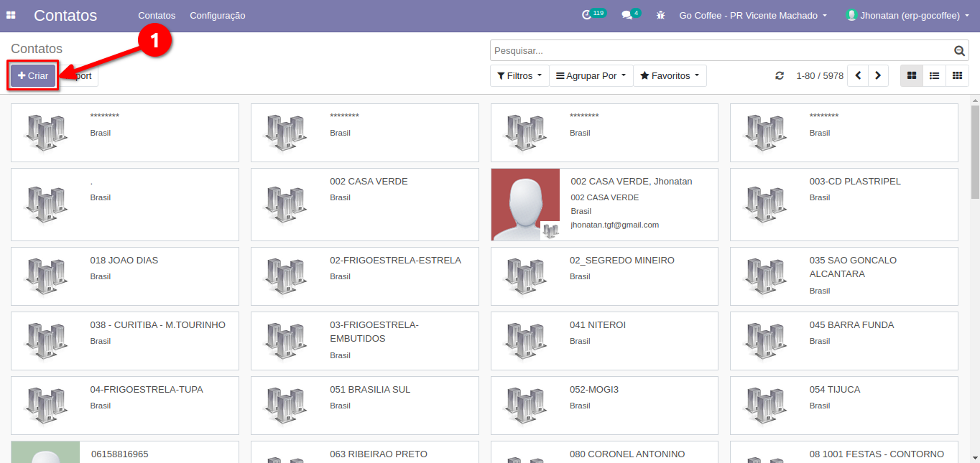Open activities clock icon with 119 badge
This screenshot has width=980, height=463.
tap(587, 15)
